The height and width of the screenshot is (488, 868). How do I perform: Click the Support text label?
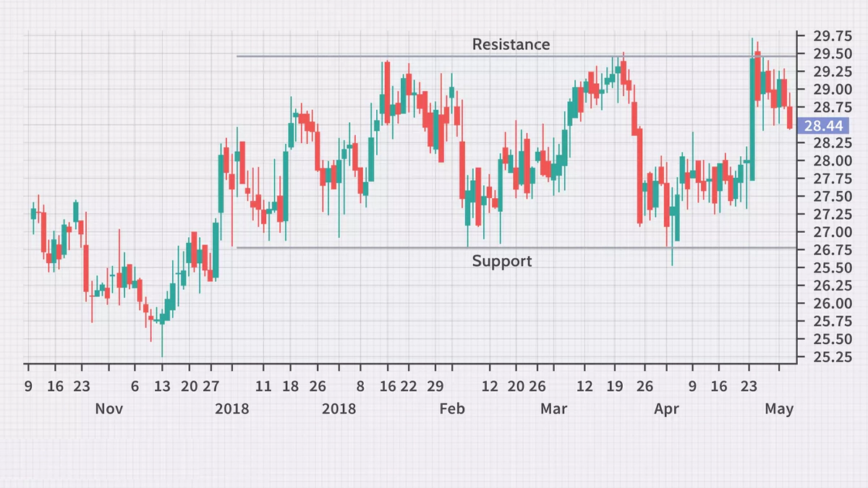pos(501,261)
